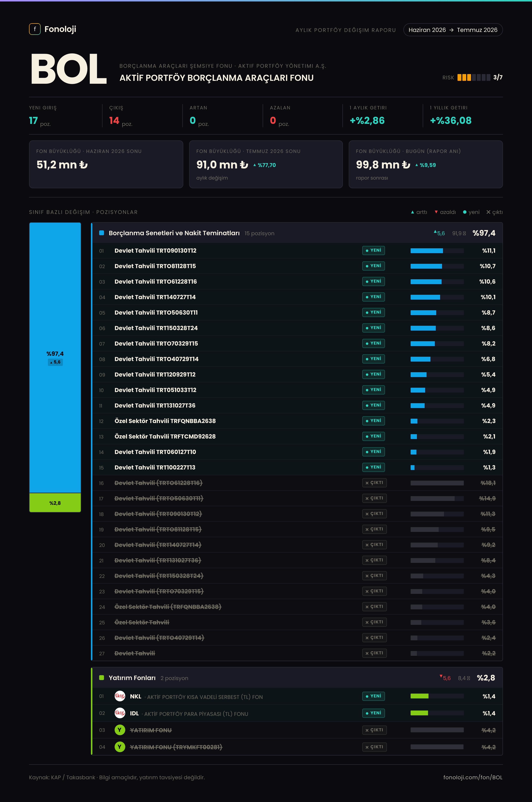Click the orange risk level bars indicator
The height and width of the screenshot is (802, 532).
click(x=474, y=77)
